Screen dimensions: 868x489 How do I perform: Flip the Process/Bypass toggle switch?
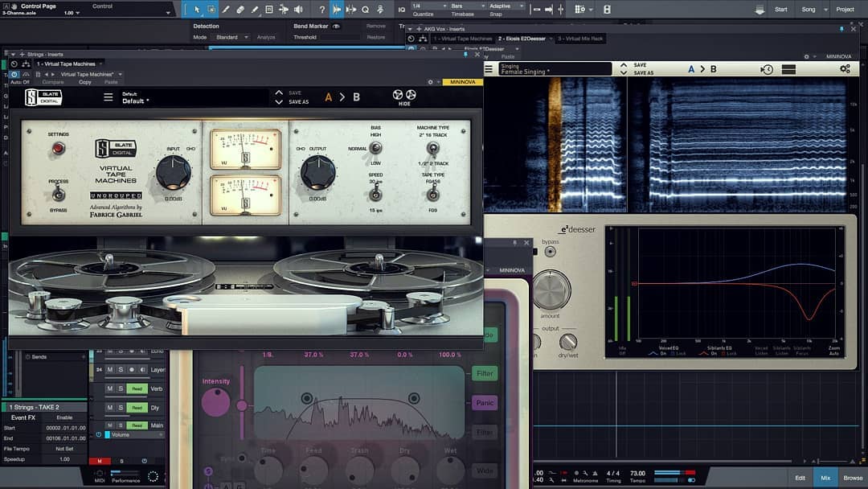click(58, 195)
